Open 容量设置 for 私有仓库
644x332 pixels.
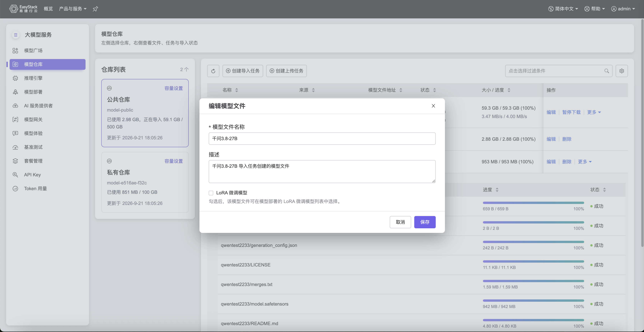point(174,161)
